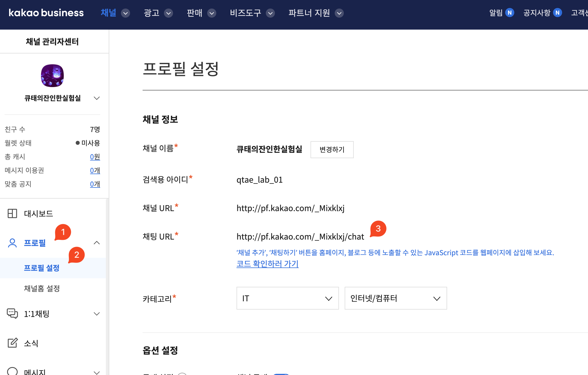Select 채널홈 설정 in sidebar
The image size is (588, 375).
(x=42, y=289)
